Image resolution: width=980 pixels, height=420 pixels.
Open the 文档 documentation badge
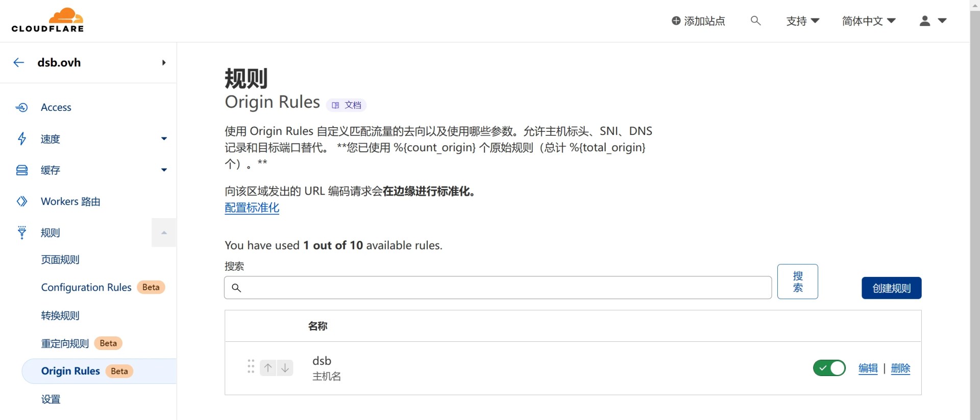[347, 105]
